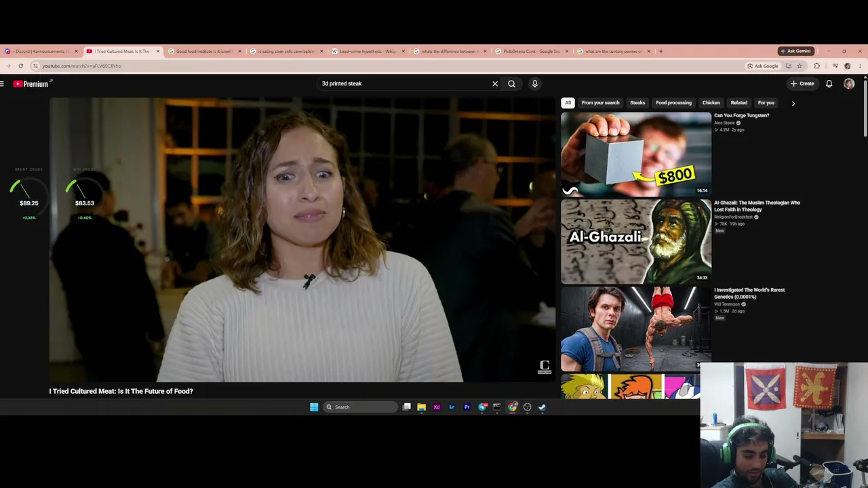Open the World's Rarest Genetics thumbnail

tap(636, 329)
